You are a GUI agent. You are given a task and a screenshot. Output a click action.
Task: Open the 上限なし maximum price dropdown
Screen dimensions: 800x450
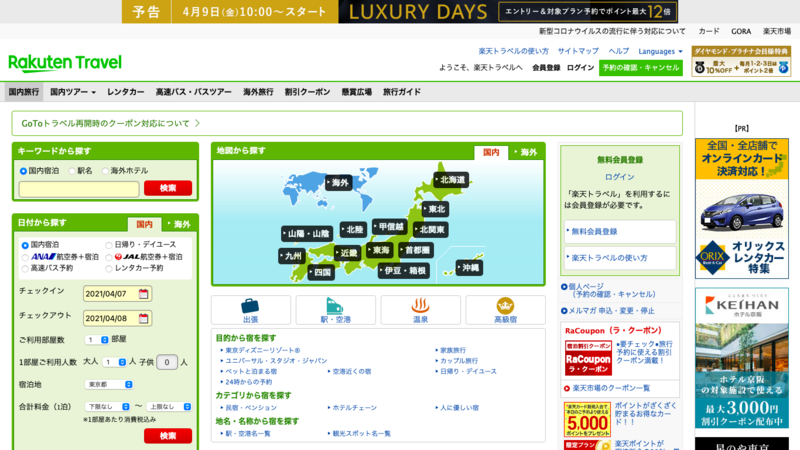click(x=169, y=407)
